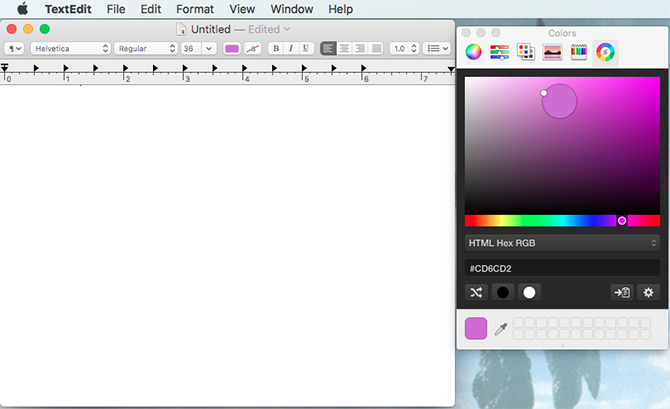670x409 pixels.
Task: Open the Regular typeface dropdown
Action: [146, 48]
